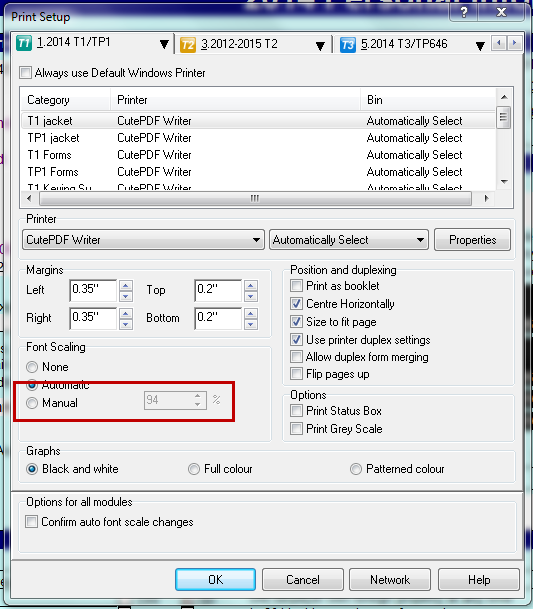
Task: Switch to the 5.2014 T3/TP646 tab
Action: click(404, 44)
